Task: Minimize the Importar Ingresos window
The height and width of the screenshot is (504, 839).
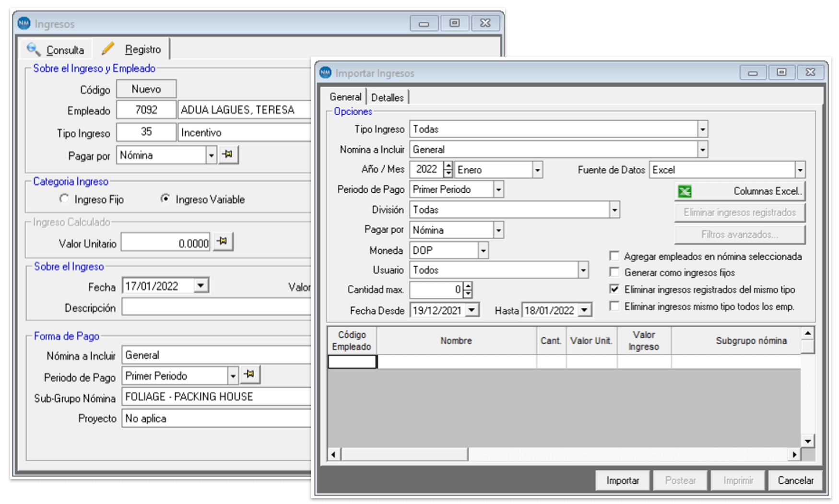Action: coord(753,73)
